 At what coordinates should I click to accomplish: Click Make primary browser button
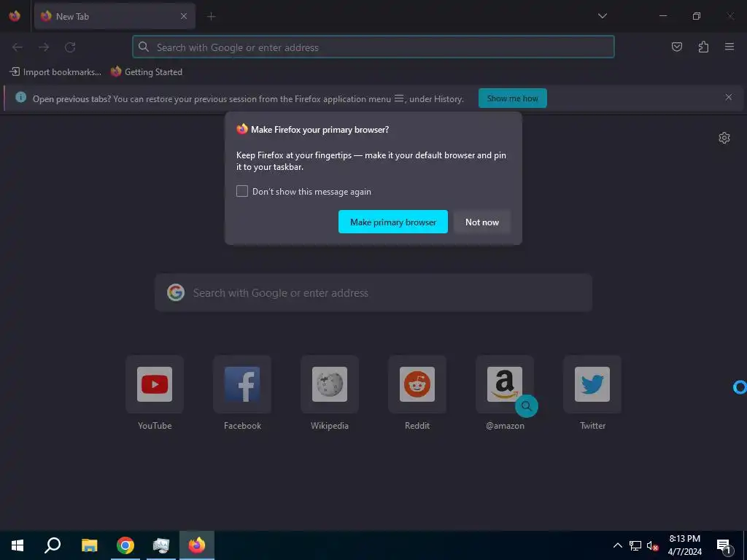click(393, 222)
